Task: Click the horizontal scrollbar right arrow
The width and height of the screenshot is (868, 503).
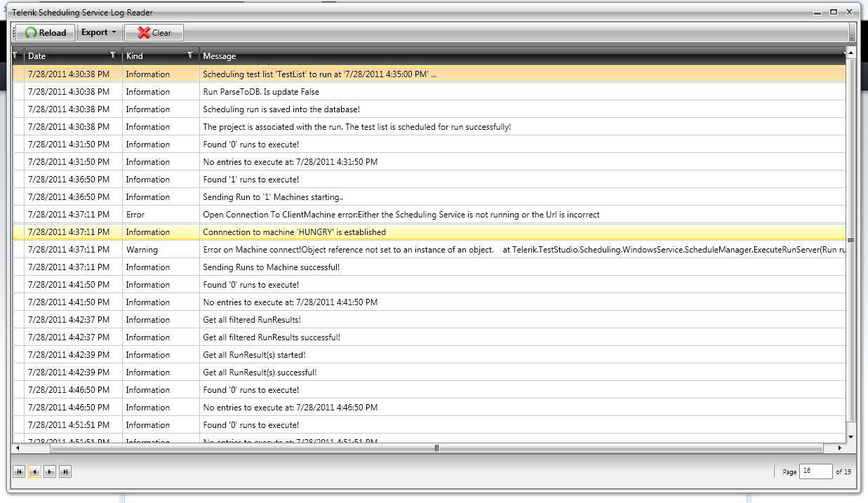Action: pos(839,448)
